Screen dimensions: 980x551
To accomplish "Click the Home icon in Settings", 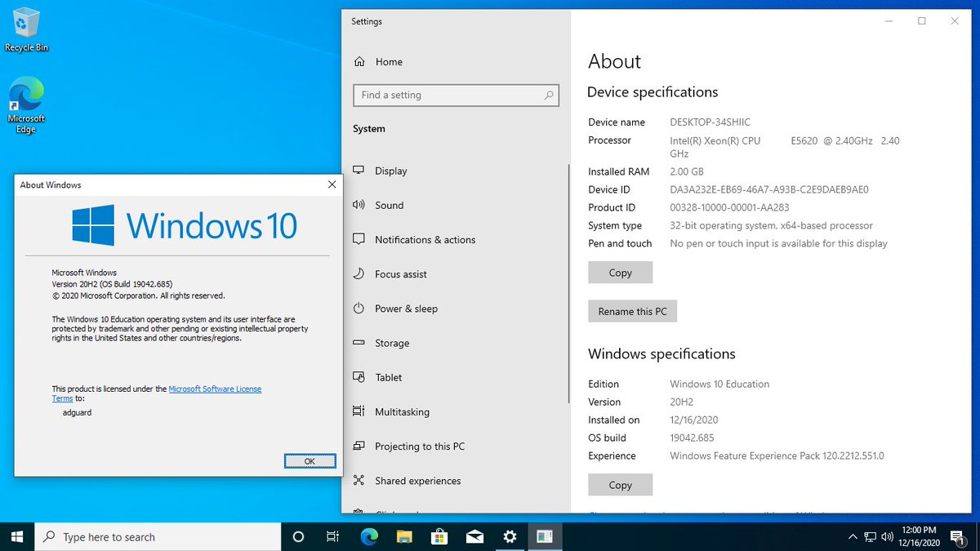I will click(x=359, y=62).
